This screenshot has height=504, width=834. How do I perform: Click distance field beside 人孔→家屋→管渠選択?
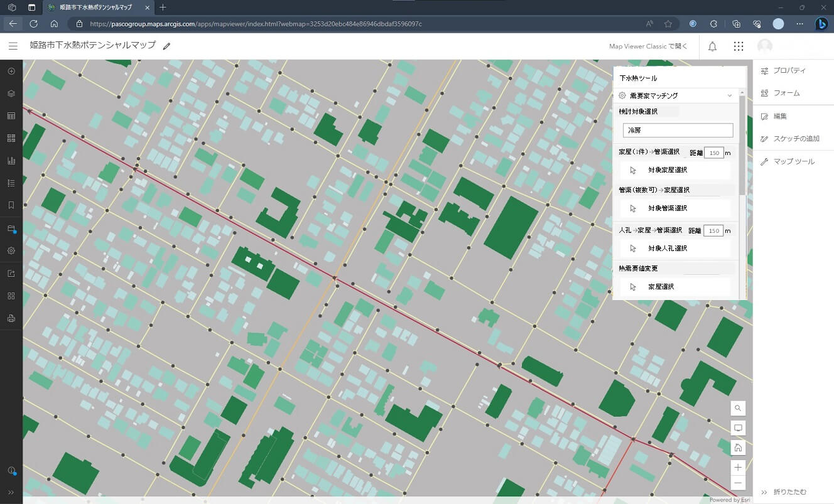pos(713,231)
